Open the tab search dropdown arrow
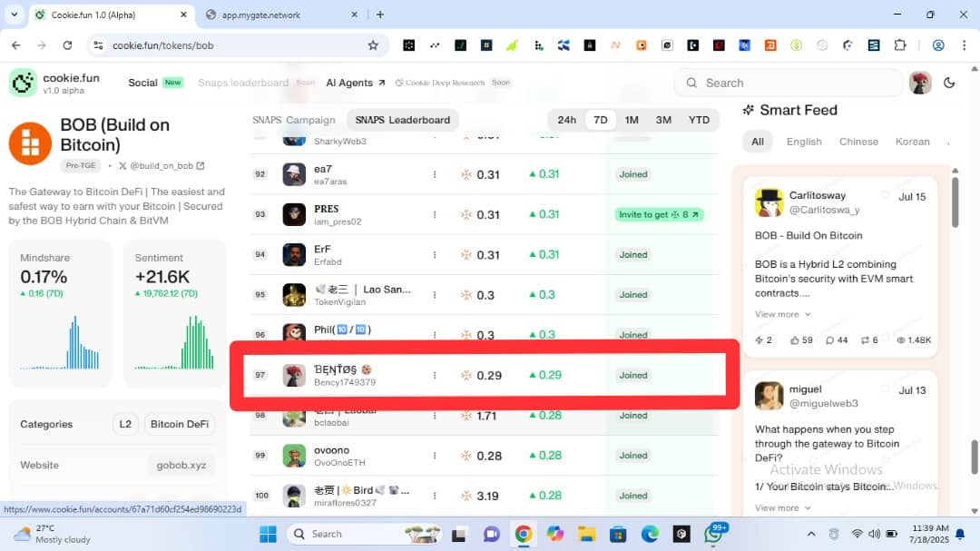980x551 pixels. [14, 14]
